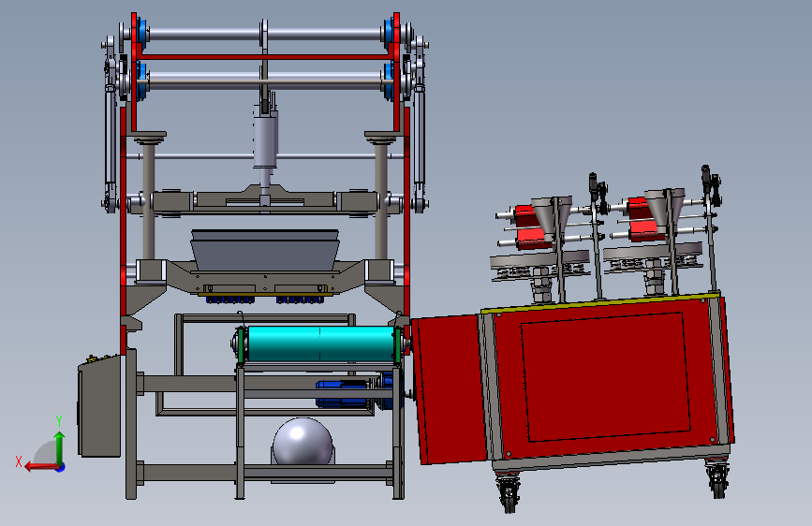This screenshot has width=812, height=526.
Task: Select the left row of blue suction cups
Action: pos(230,300)
